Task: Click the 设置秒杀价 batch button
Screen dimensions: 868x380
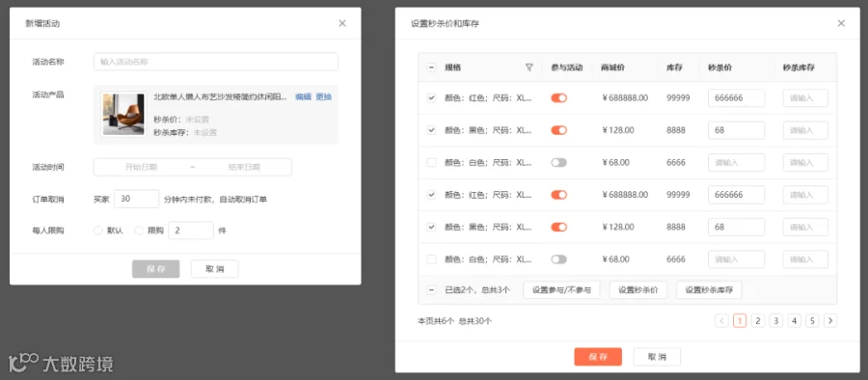Action: 637,289
